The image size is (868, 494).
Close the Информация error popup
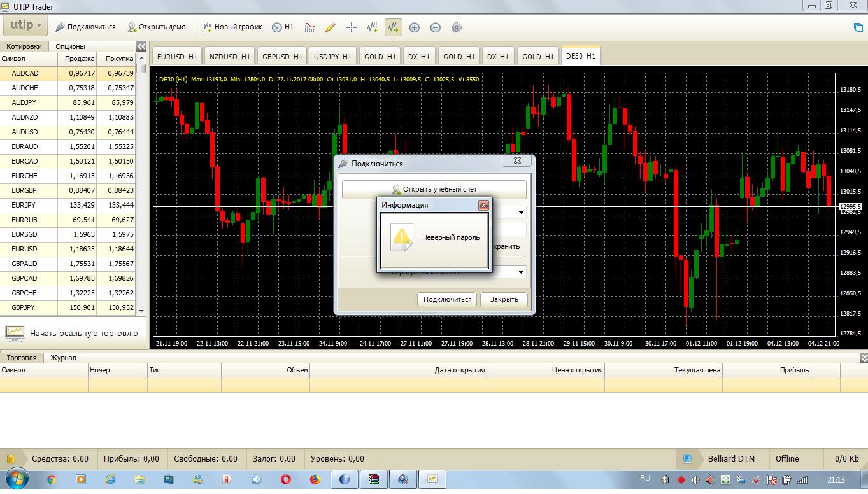point(483,205)
